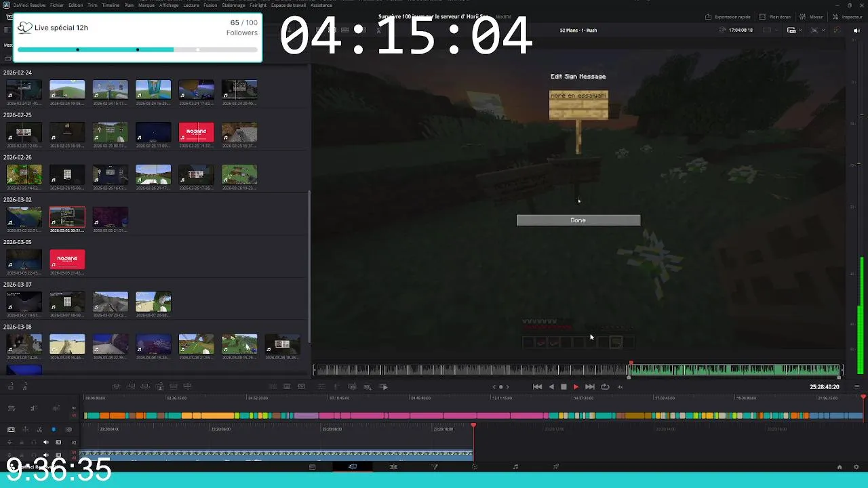Select the red Madame clip on 2026-02-25
The height and width of the screenshot is (488, 868).
pos(196,133)
